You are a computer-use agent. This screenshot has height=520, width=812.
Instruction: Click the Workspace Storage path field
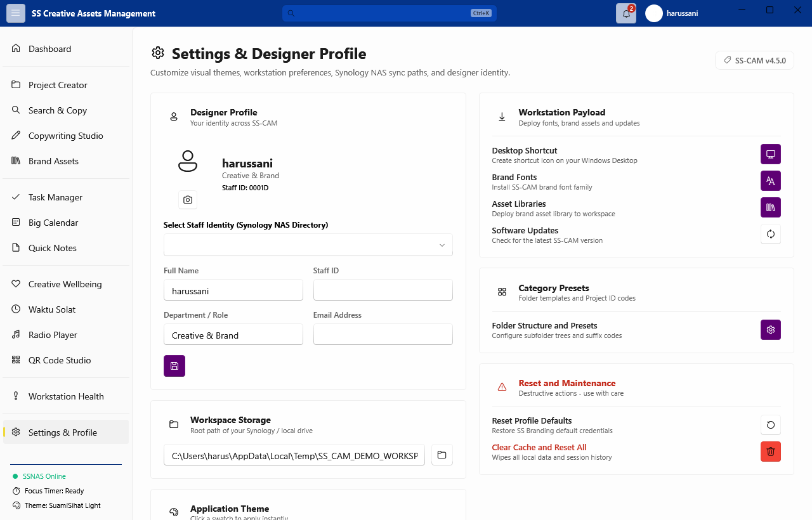(294, 455)
